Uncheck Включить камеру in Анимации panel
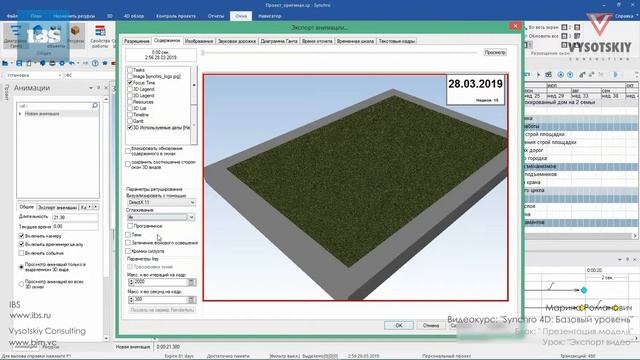 (21, 236)
